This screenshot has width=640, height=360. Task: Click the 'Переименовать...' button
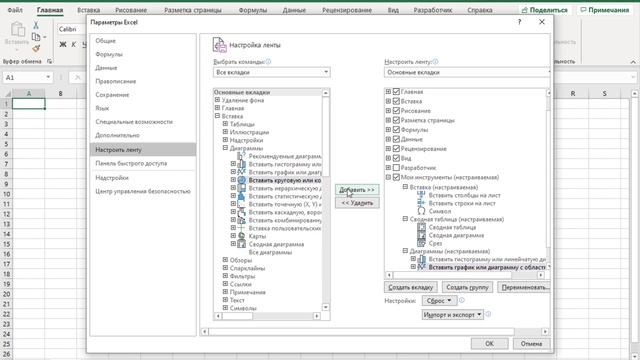tap(524, 287)
